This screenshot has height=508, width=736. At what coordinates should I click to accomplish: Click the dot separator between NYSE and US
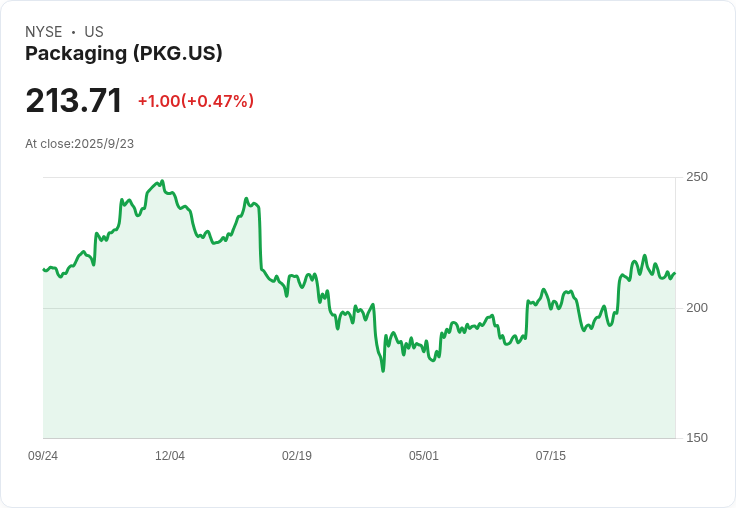[73, 32]
